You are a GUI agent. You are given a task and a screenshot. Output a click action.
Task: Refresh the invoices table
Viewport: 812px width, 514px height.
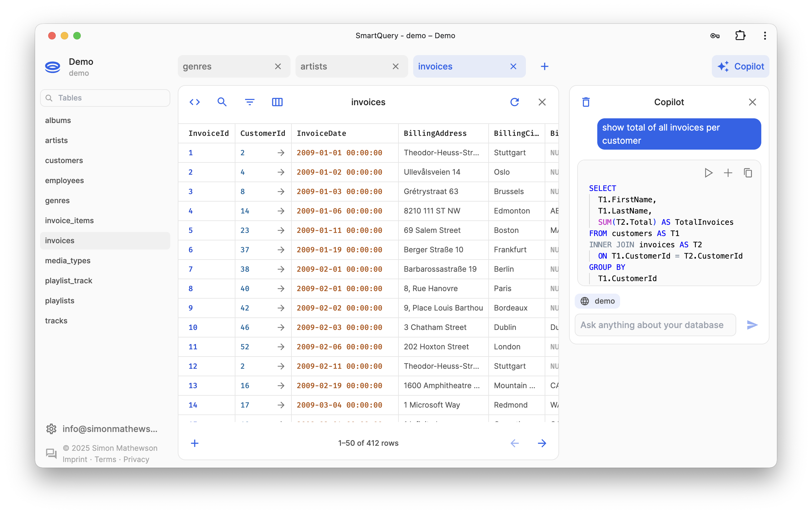coord(514,102)
